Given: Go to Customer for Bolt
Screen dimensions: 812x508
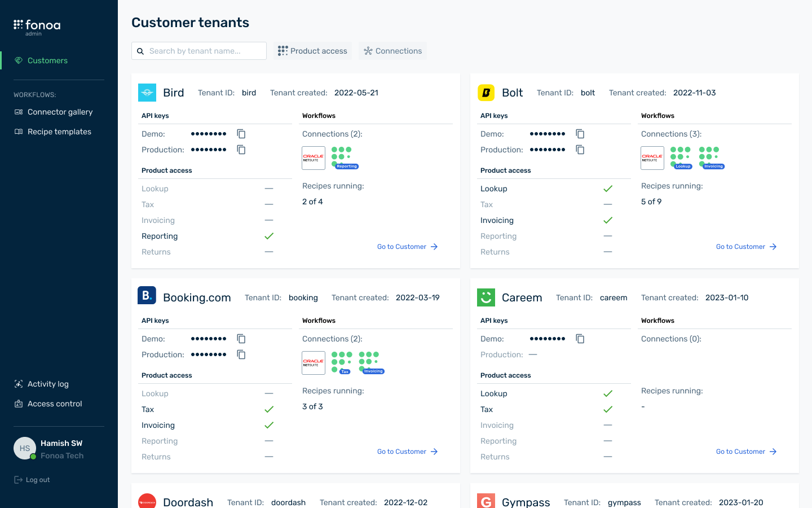Looking at the screenshot, I should pyautogui.click(x=746, y=247).
